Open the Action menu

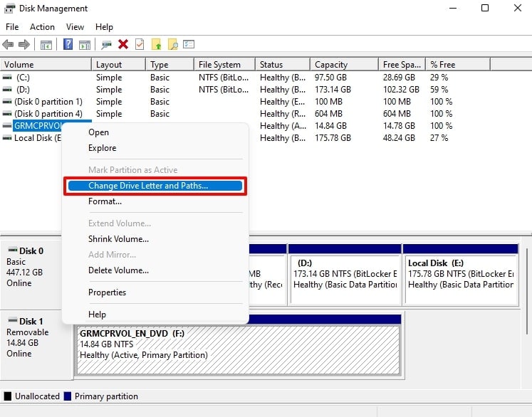(42, 27)
